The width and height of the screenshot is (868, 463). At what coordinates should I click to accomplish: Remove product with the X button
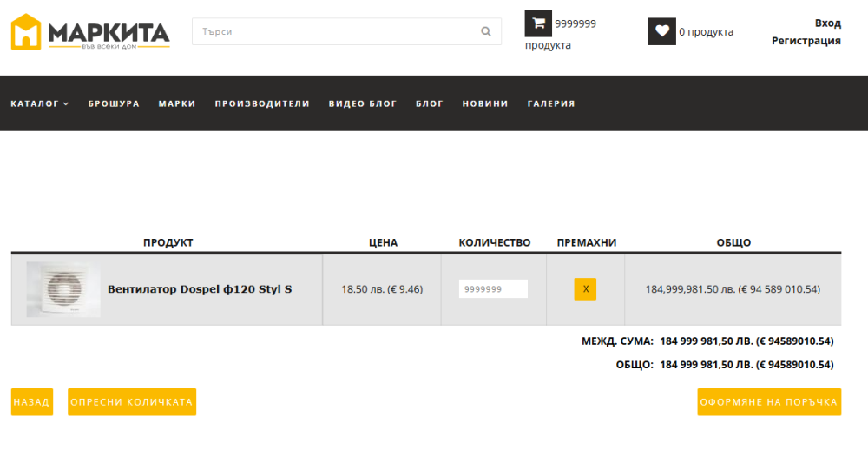[x=585, y=289]
